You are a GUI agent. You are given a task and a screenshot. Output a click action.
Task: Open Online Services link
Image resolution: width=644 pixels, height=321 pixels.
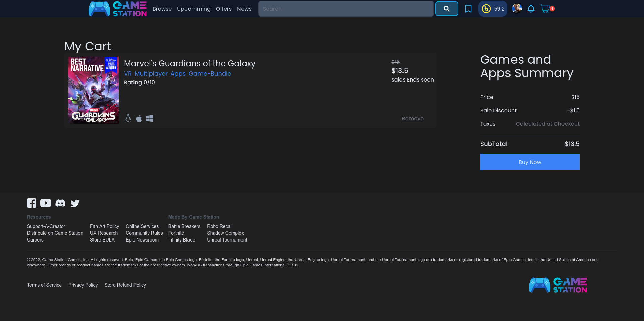142,226
